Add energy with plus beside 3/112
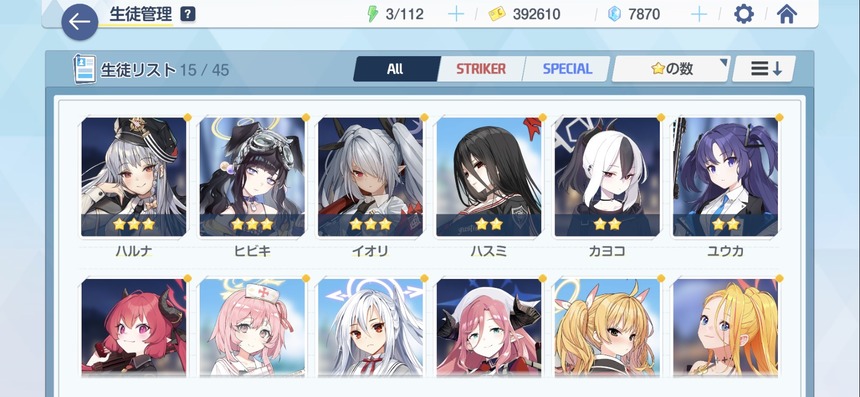This screenshot has width=860, height=397. [x=456, y=14]
